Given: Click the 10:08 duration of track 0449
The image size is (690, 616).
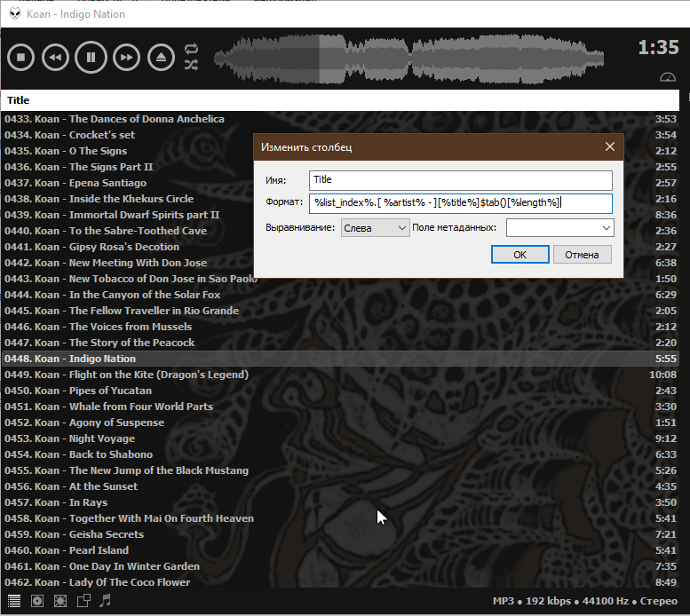Looking at the screenshot, I should pyautogui.click(x=663, y=375).
